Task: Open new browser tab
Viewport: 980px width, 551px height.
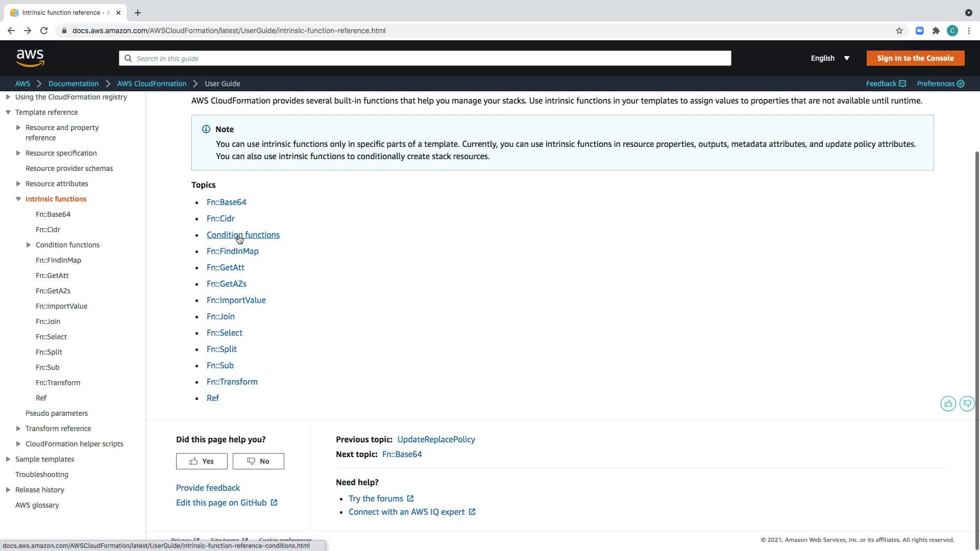Action: (x=137, y=13)
